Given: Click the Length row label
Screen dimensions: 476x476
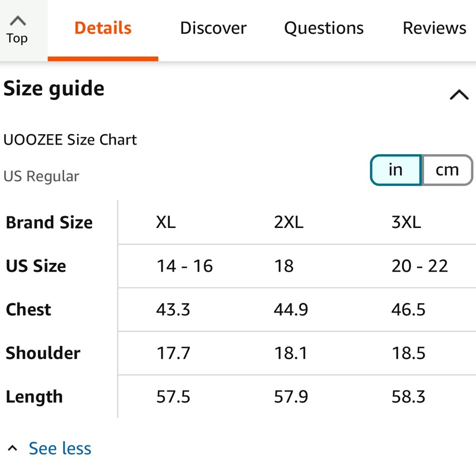Looking at the screenshot, I should [x=34, y=397].
